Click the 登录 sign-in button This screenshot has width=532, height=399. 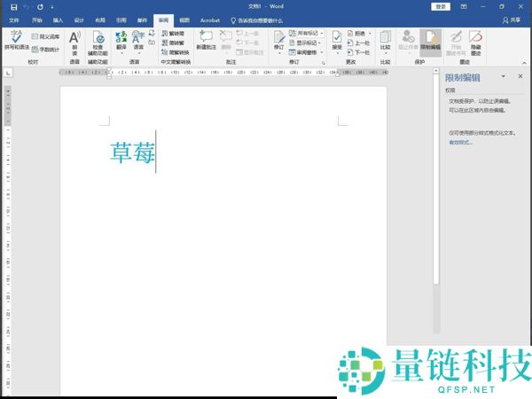(x=442, y=6)
